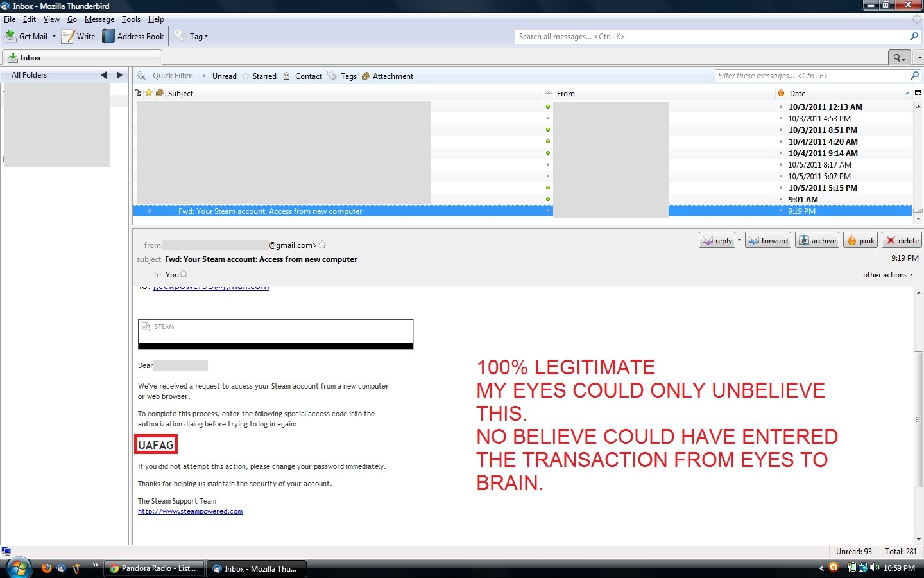This screenshot has width=924, height=578.
Task: Delete the message
Action: tap(902, 240)
